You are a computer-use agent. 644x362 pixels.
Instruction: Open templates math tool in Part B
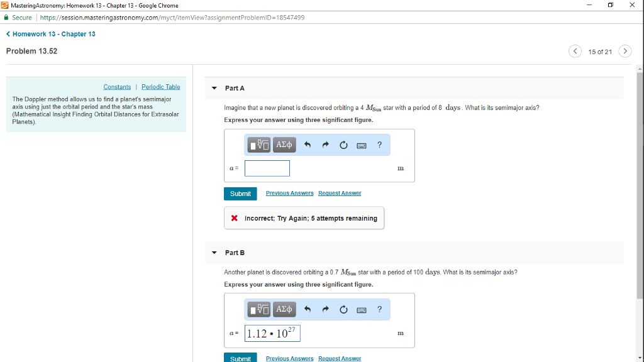point(258,309)
